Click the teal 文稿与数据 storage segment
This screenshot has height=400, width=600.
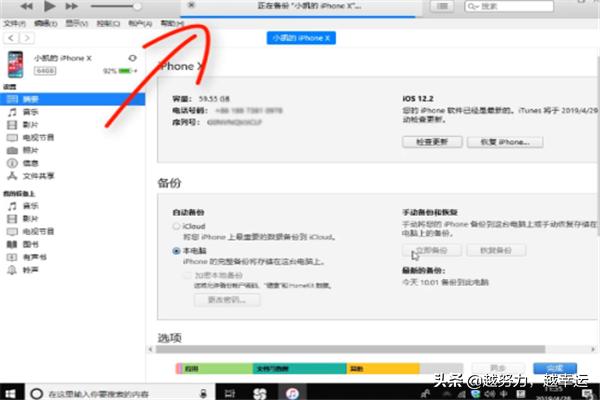299,369
